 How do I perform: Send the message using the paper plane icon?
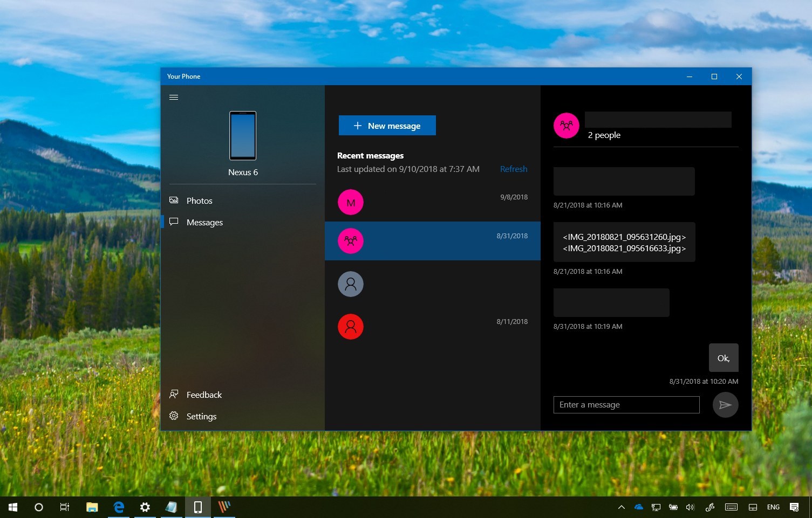(725, 404)
